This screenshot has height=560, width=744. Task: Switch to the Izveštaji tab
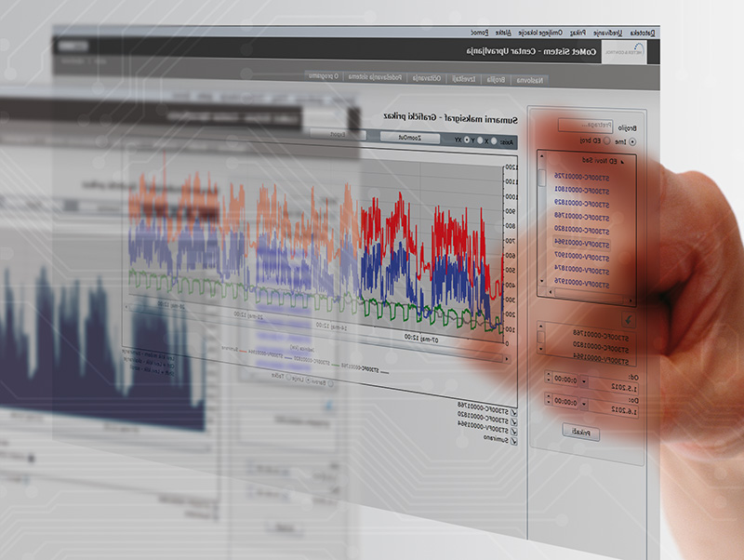click(x=463, y=79)
